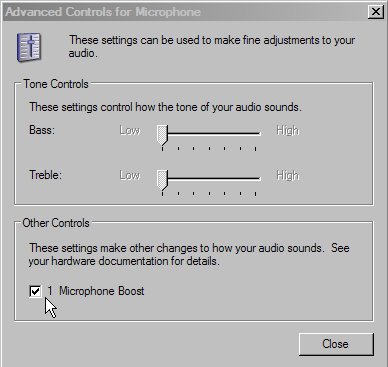
Task: Click the Other Controls group heading
Action: (x=56, y=223)
